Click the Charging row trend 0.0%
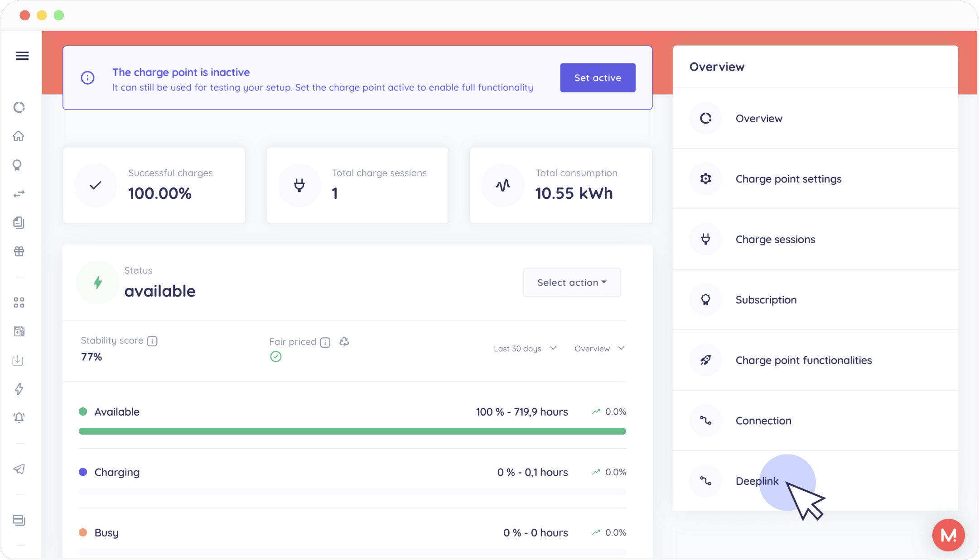This screenshot has height=560, width=979. pos(609,472)
